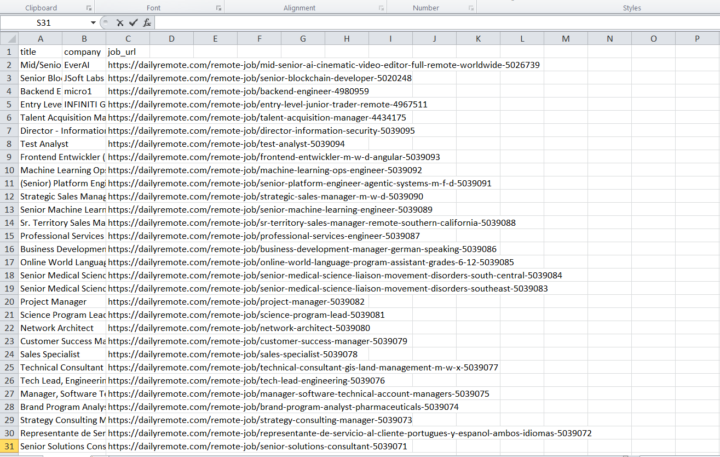Viewport: 720px width, 457px height.
Task: Click the senior-solutions-consultant URL cell
Action: pos(257,446)
